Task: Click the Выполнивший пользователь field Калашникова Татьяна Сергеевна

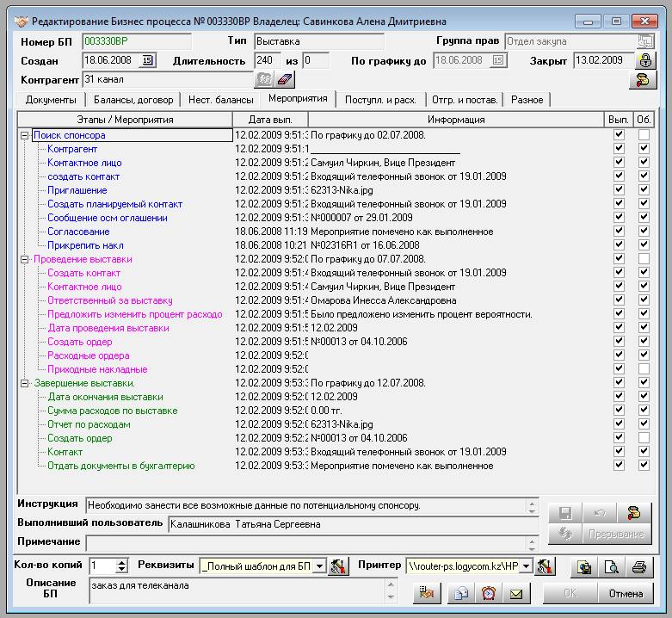Action: 353,524
